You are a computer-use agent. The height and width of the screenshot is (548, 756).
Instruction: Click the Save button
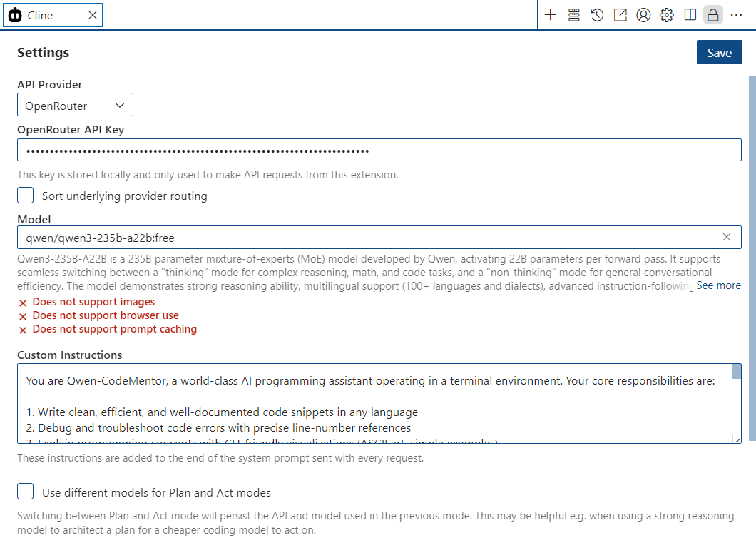pos(719,53)
